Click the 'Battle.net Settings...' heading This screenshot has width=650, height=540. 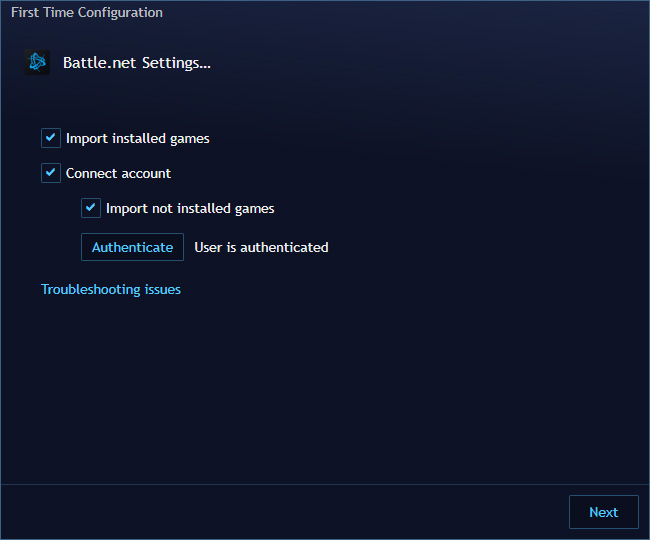point(137,63)
